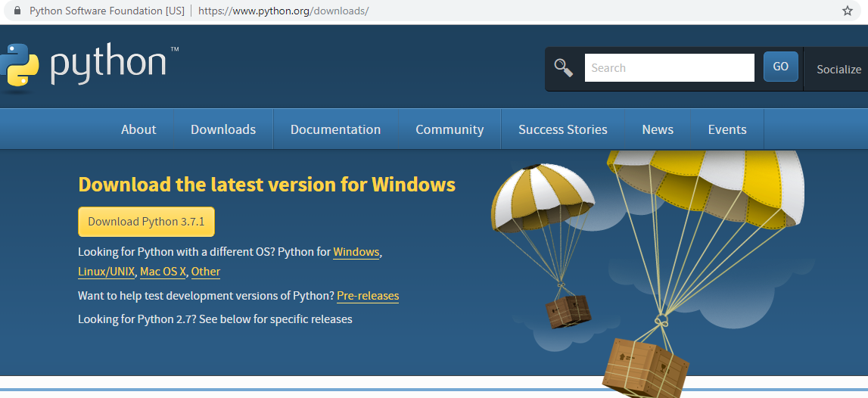Screen dimensions: 868x398
Task: Open the Documentation menu item
Action: point(335,129)
